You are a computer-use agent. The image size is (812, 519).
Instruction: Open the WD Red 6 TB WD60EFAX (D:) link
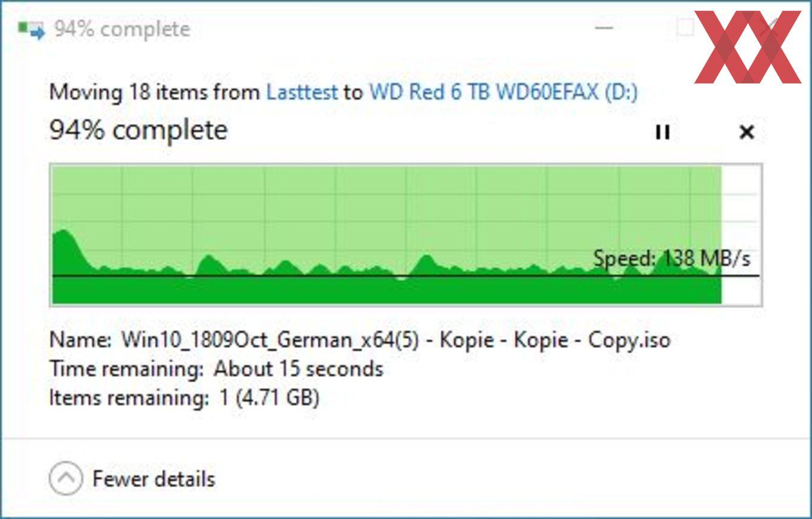tap(503, 92)
